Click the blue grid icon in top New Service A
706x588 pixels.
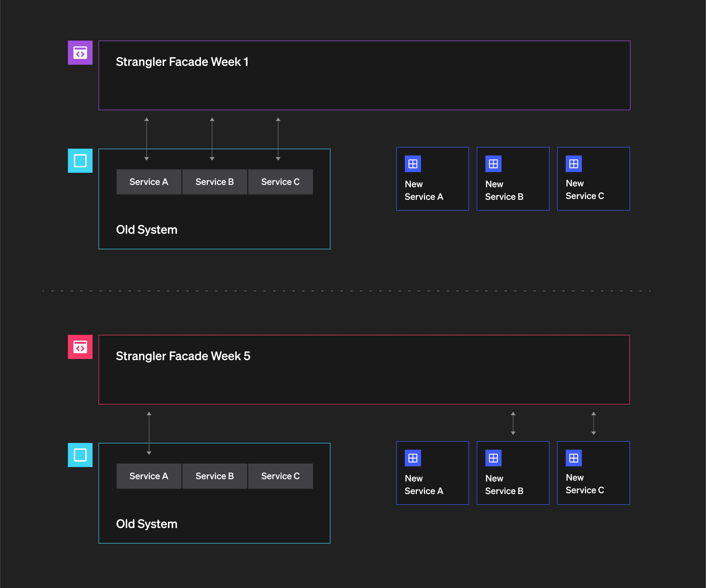(413, 164)
